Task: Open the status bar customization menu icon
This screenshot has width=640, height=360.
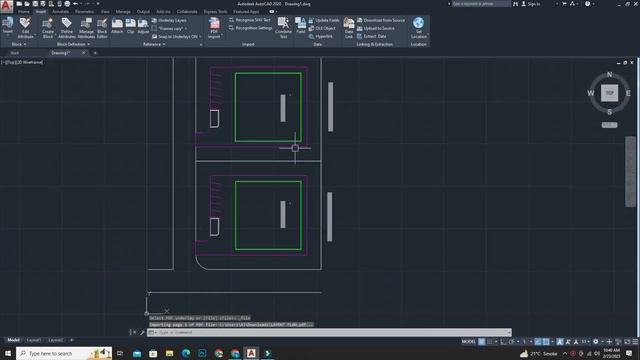Action: tap(635, 342)
